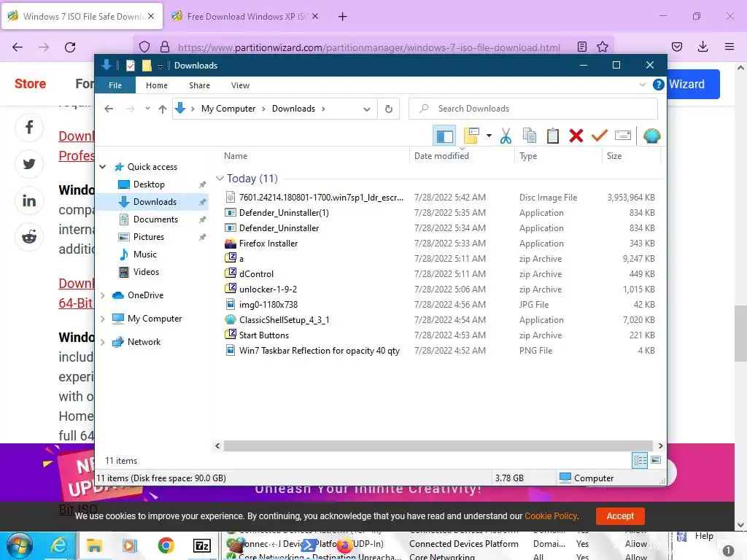
Task: Click the orange checkmark Properties icon
Action: (x=600, y=136)
